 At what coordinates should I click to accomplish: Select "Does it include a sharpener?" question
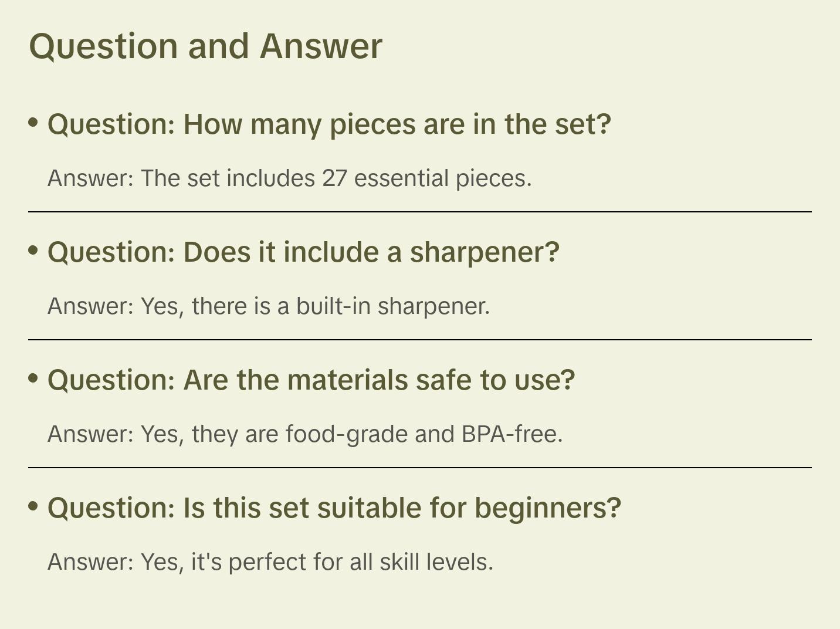tap(303, 252)
